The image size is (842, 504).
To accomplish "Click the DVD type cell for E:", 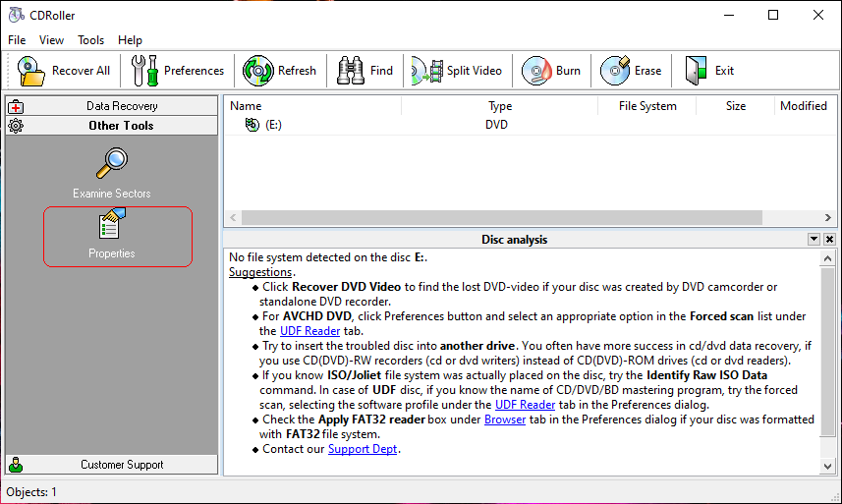I will click(496, 125).
